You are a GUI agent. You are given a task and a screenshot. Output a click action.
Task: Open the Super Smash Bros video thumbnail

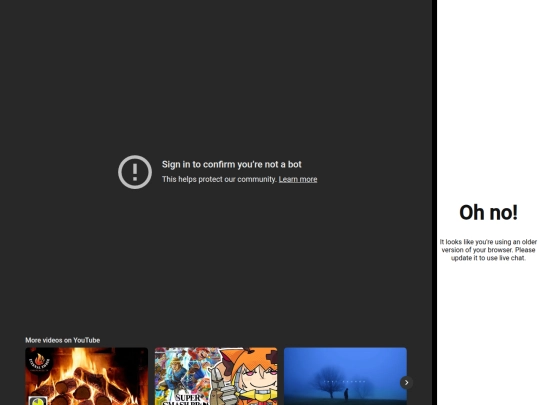[216, 376]
